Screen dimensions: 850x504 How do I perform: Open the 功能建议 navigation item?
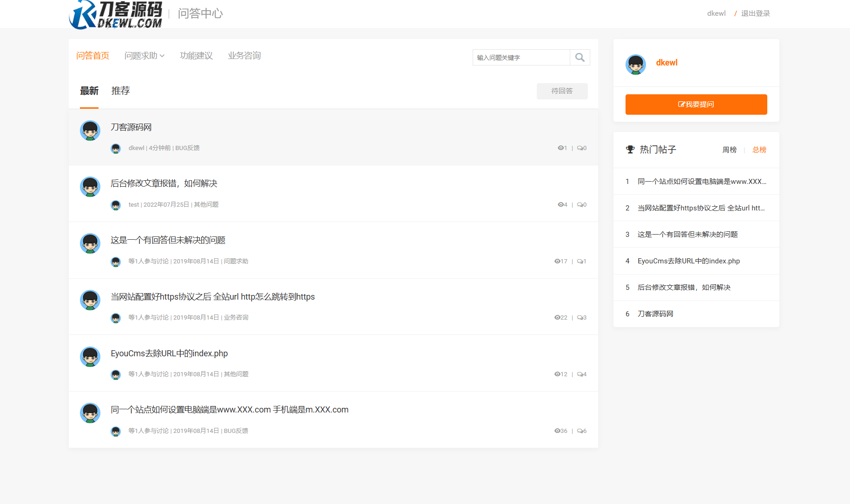pos(196,55)
